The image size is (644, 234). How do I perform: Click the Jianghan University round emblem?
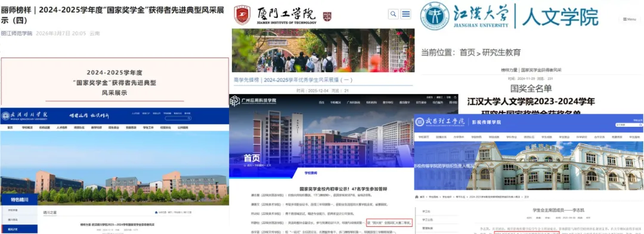coord(435,16)
